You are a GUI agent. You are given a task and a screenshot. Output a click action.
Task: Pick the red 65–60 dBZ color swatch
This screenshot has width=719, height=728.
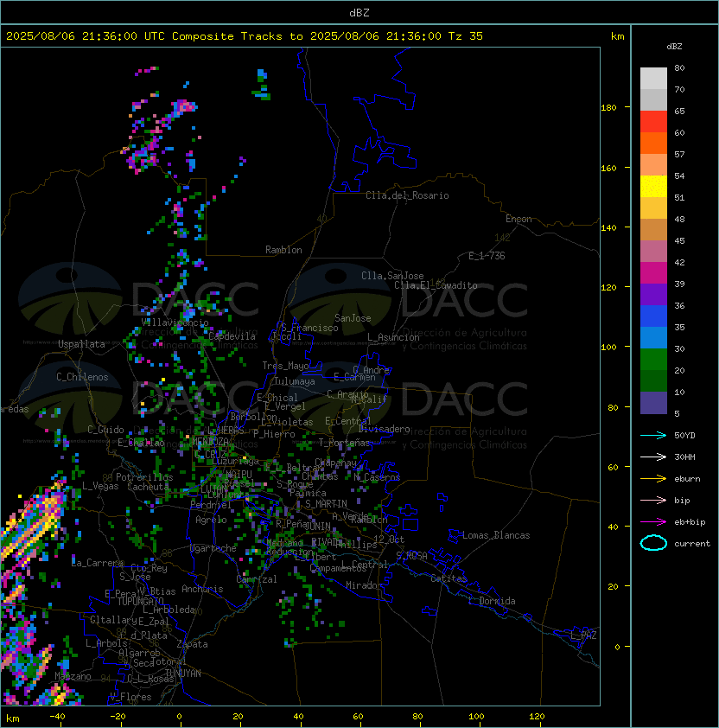(x=653, y=122)
